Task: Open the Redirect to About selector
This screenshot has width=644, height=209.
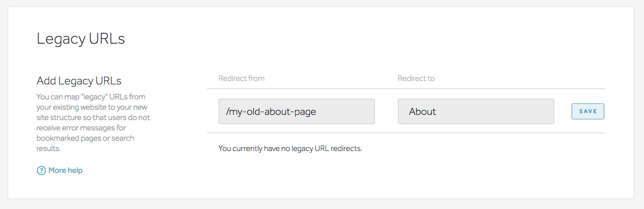Action: pyautogui.click(x=476, y=111)
